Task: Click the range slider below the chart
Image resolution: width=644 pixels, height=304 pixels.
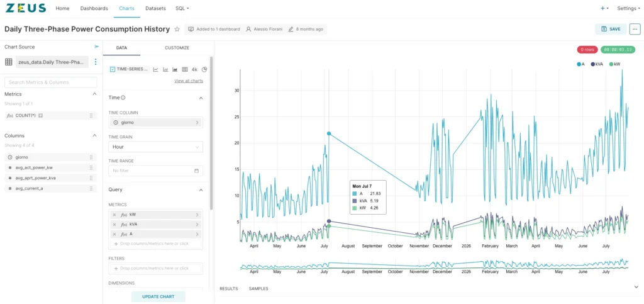Action: [434, 264]
